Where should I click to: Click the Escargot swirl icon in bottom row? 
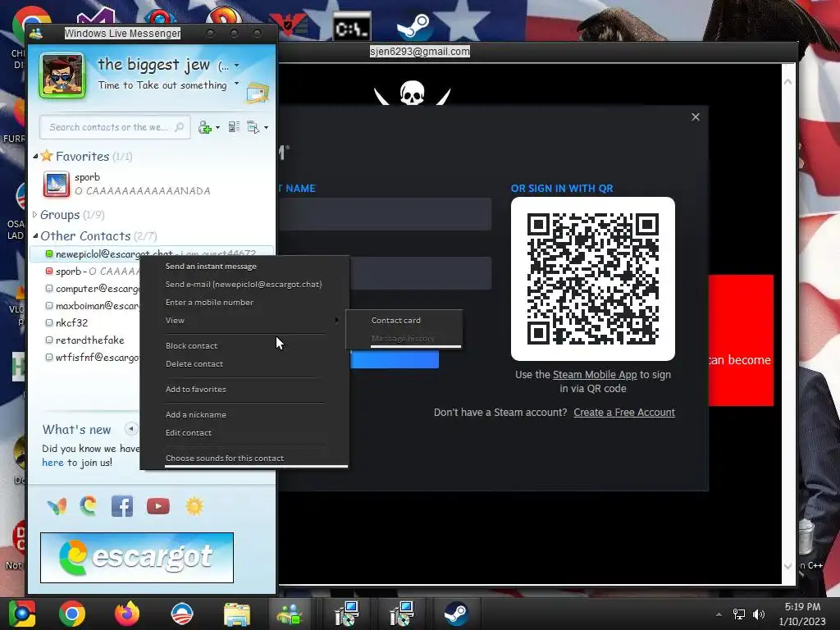point(89,506)
